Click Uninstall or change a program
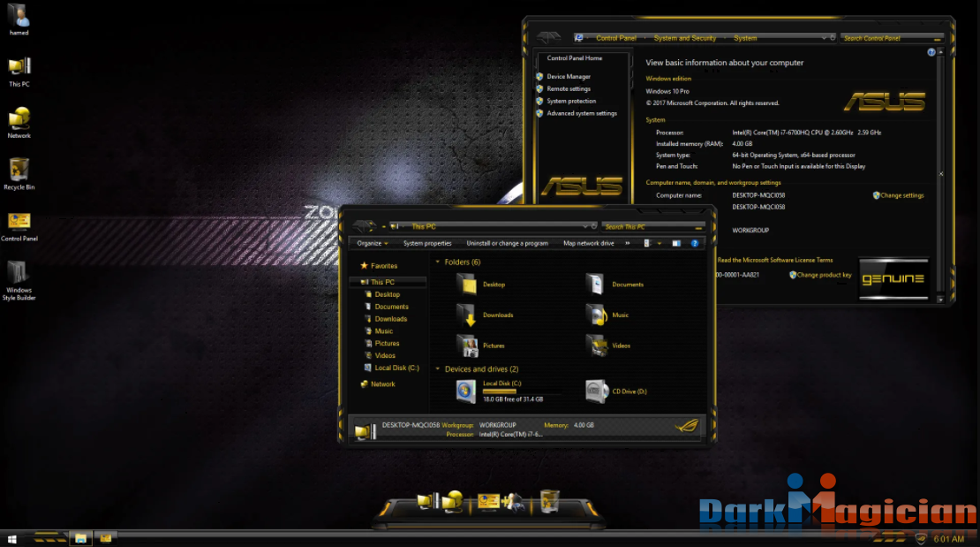The height and width of the screenshot is (547, 980). tap(507, 244)
